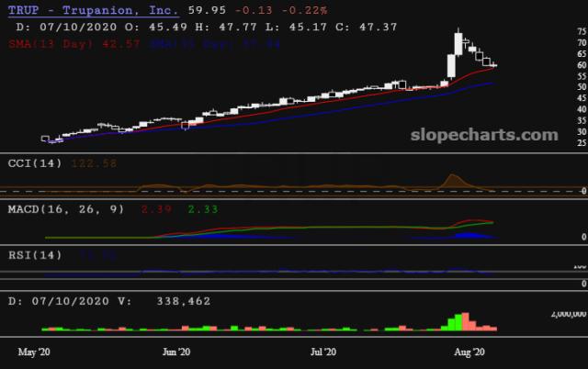The image size is (588, 369).
Task: Click the 2,000,000 volume axis label
Action: click(x=569, y=314)
